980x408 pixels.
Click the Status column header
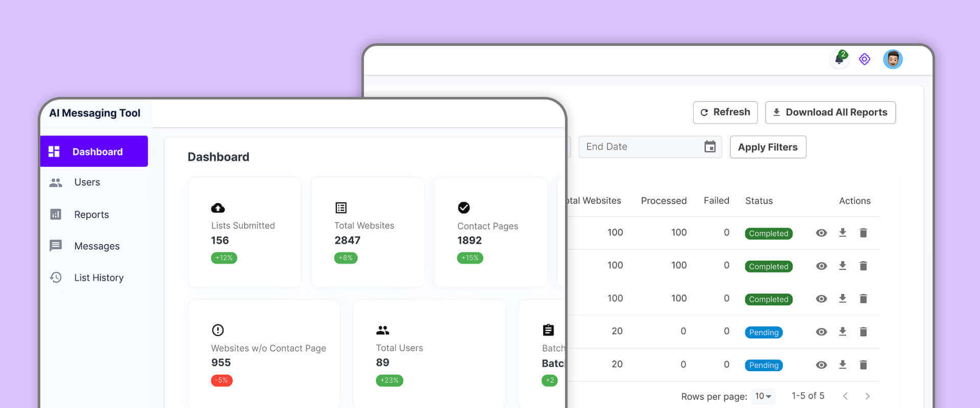(759, 201)
